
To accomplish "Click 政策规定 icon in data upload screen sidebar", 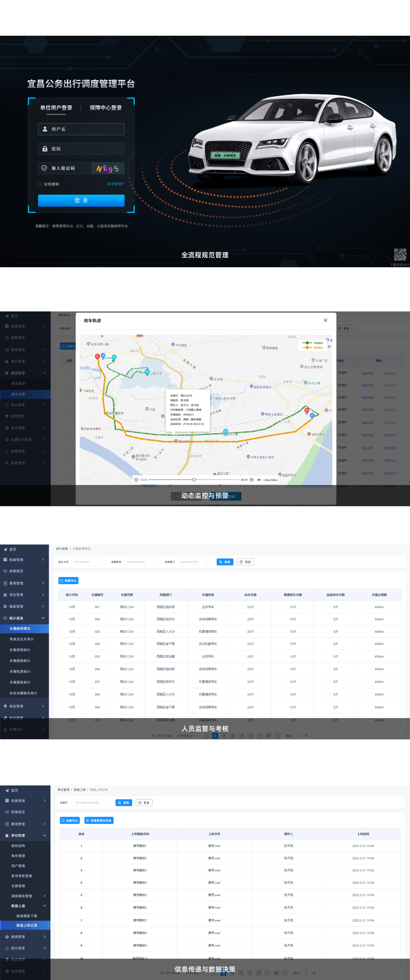I will (x=7, y=812).
